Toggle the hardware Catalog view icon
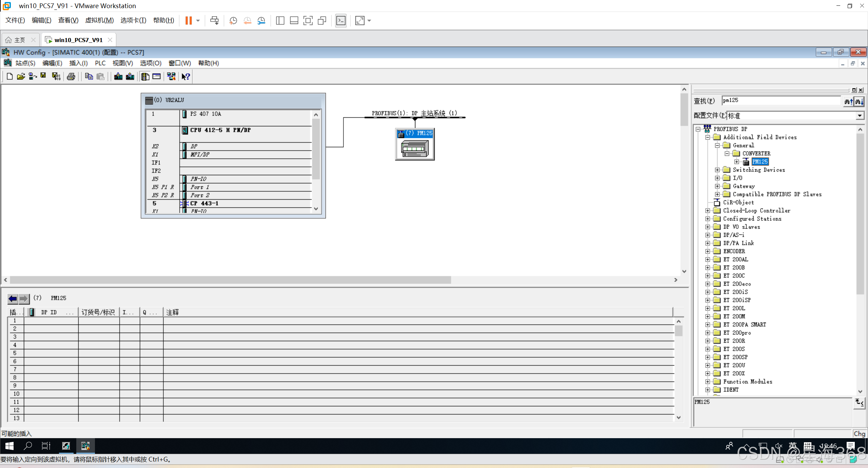 (x=145, y=76)
